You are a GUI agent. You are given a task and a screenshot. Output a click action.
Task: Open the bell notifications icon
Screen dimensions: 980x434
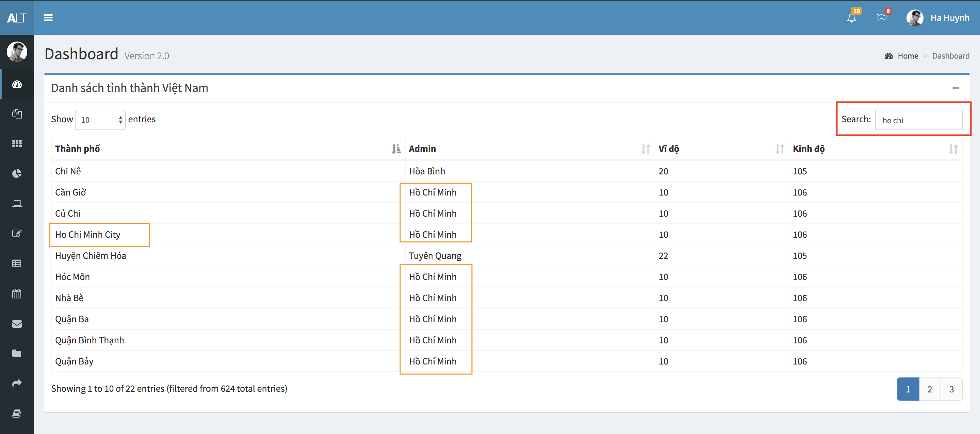851,18
